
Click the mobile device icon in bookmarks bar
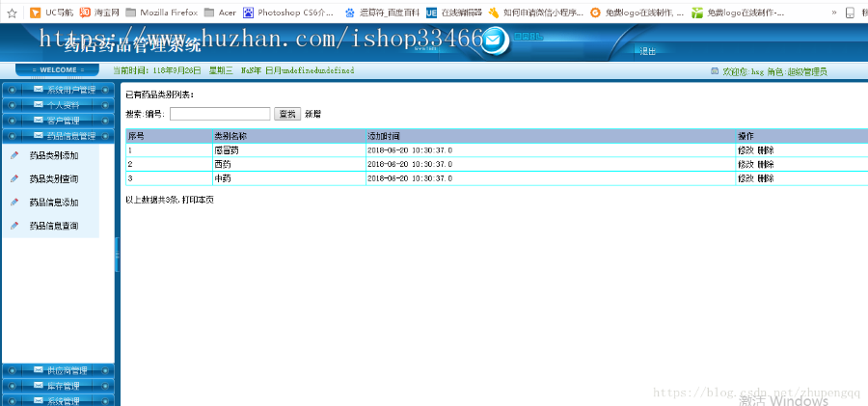(850, 13)
